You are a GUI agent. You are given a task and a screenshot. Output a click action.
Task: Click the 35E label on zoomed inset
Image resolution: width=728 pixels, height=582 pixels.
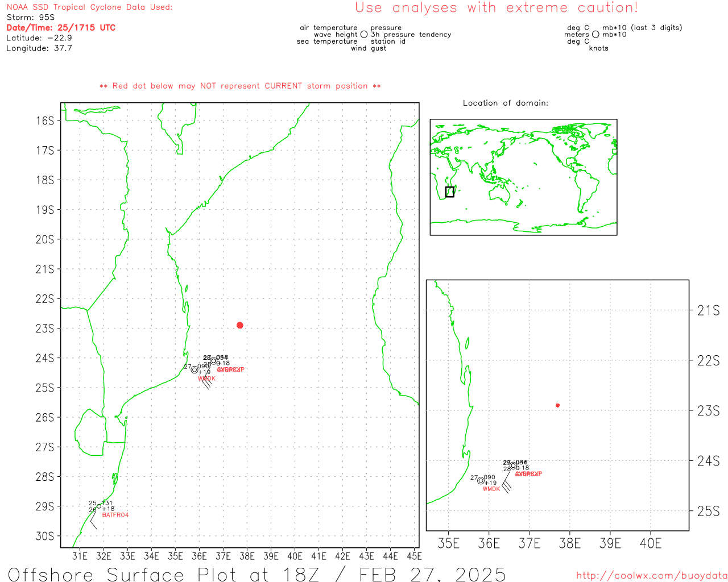point(448,543)
